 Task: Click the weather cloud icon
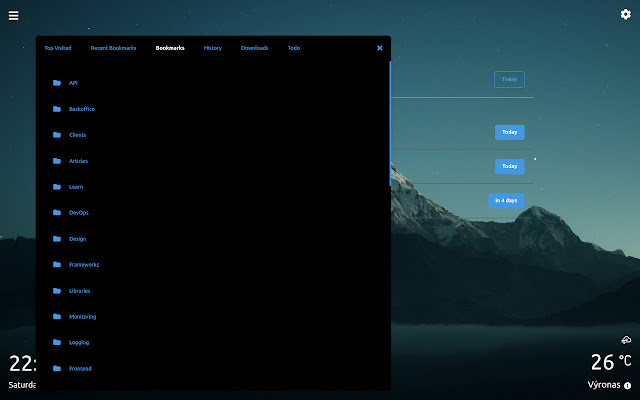point(626,340)
